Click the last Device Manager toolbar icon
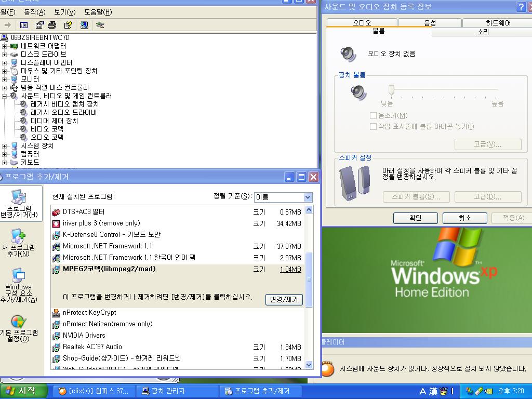Viewport: 532px width, 399px height. click(x=100, y=25)
